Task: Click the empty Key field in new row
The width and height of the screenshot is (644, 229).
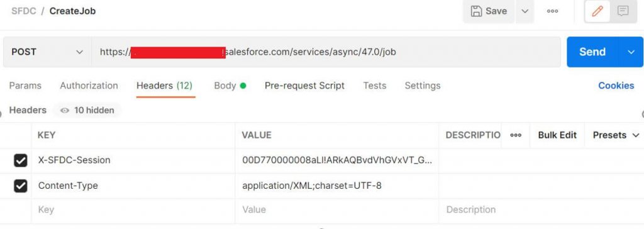Action: (133, 209)
